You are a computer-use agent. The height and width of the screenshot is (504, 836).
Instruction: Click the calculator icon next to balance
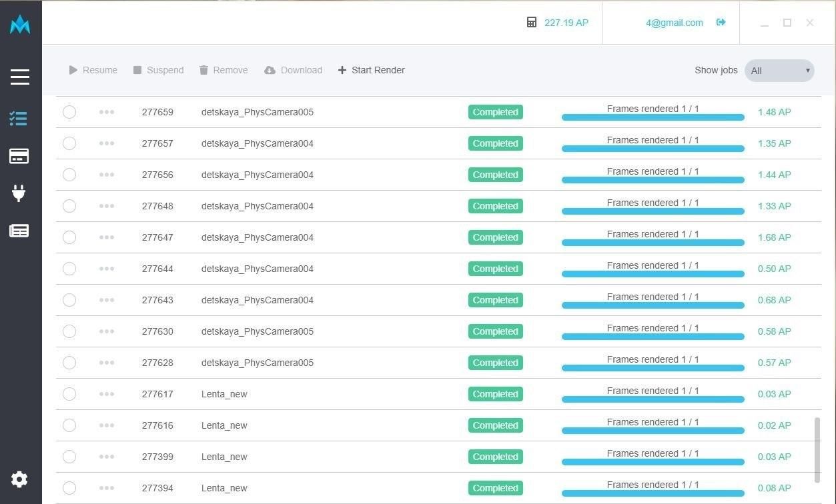tap(532, 23)
